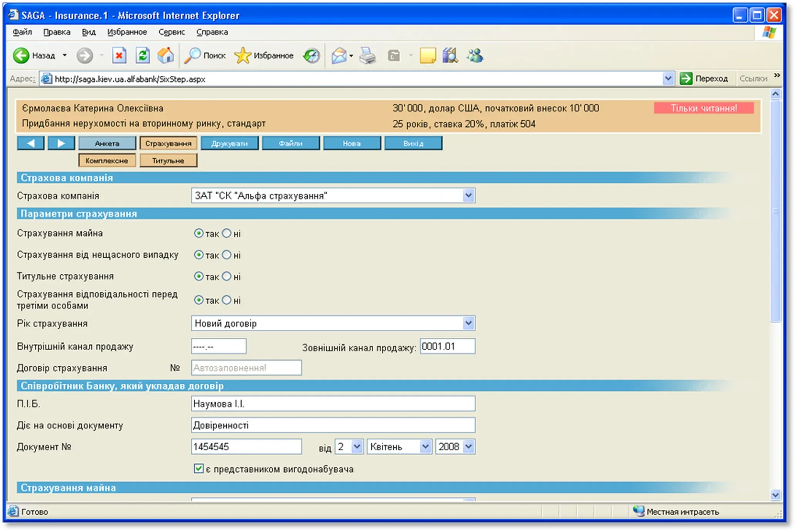Click the Вихід button
The width and height of the screenshot is (797, 532).
tap(413, 143)
